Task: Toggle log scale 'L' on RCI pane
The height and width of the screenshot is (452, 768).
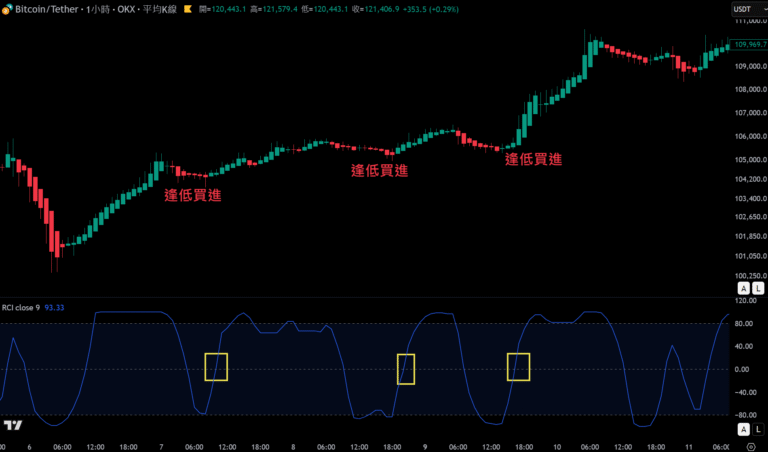Action: point(756,429)
